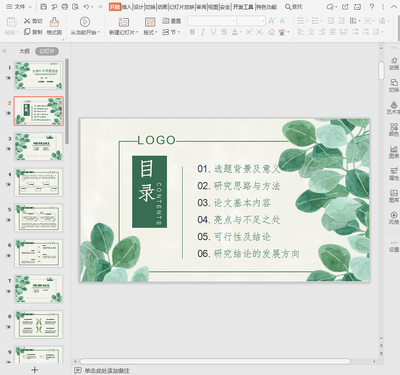This screenshot has width=400, height=375.
Task: Click the Reset (重置) slide button
Action: click(x=171, y=21)
